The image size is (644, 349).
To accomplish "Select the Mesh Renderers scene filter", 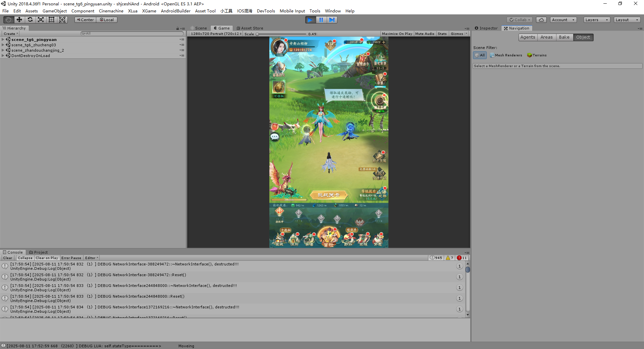I will (x=506, y=55).
